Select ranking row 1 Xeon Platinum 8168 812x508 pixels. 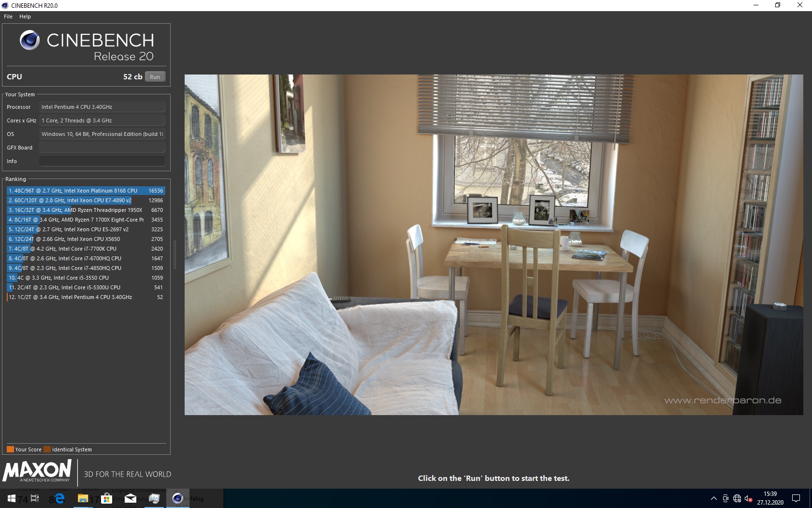click(86, 191)
